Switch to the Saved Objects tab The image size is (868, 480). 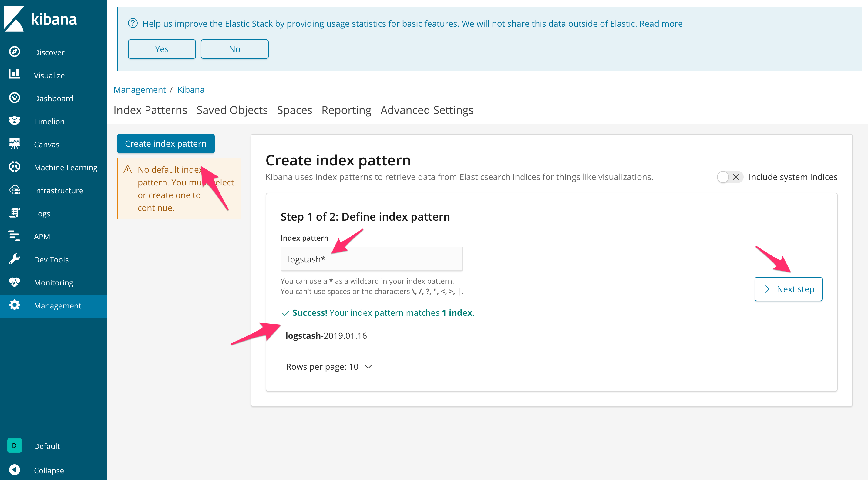(x=232, y=110)
